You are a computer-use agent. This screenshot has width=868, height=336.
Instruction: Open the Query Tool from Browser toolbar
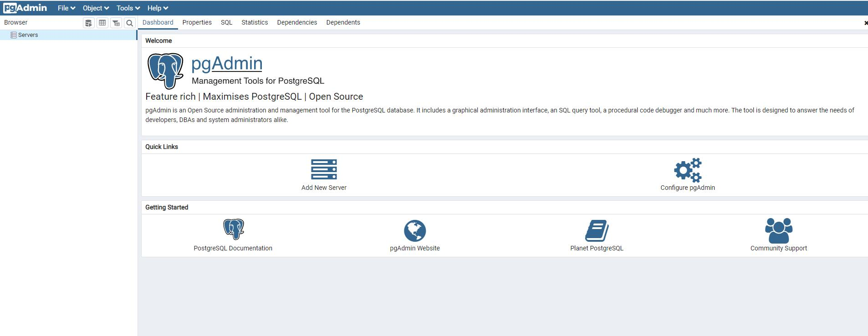click(89, 23)
